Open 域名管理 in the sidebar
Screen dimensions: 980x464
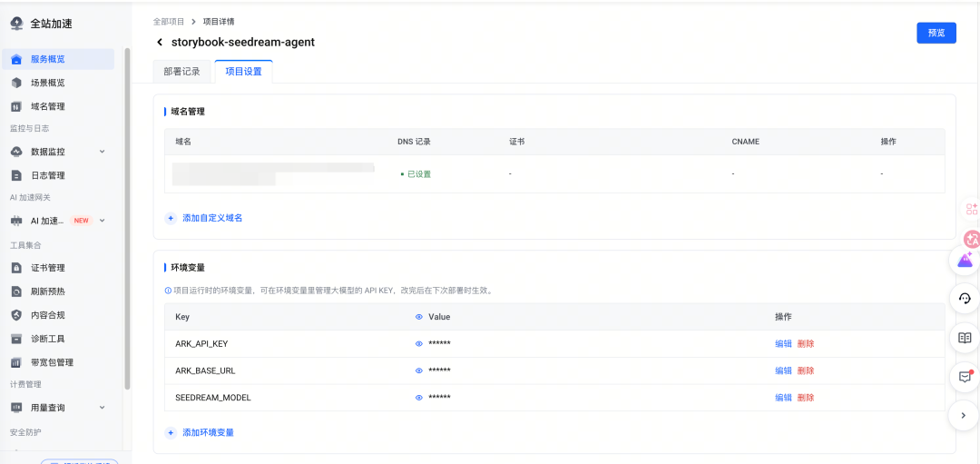pyautogui.click(x=47, y=106)
